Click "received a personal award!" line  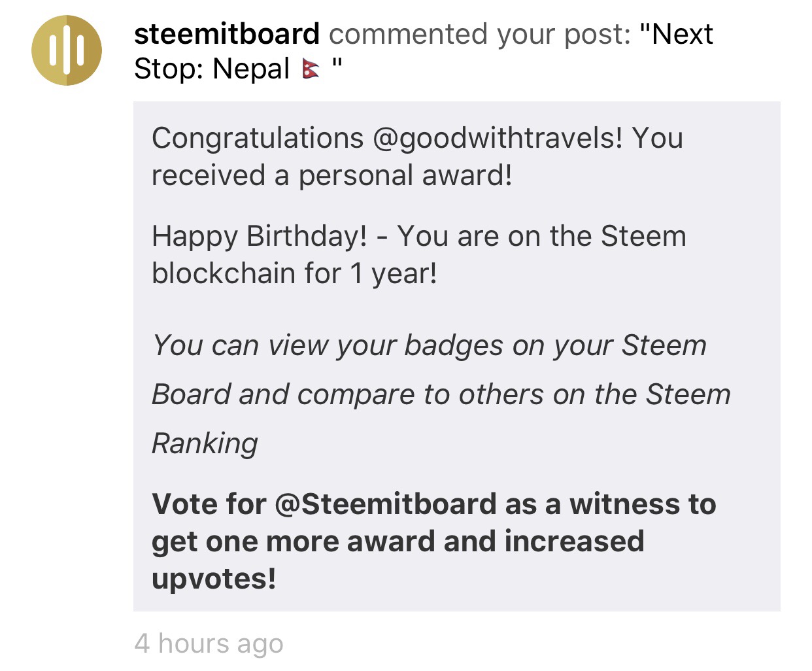pos(331,175)
